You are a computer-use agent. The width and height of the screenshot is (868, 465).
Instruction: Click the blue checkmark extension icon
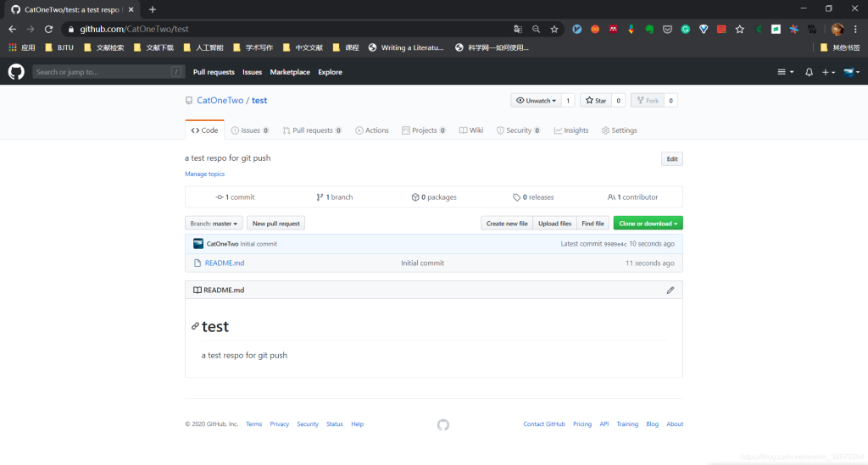tap(576, 30)
